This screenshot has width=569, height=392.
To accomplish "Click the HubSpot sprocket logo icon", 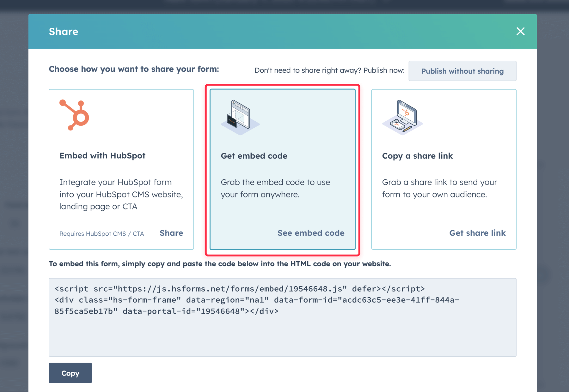I will click(x=75, y=115).
